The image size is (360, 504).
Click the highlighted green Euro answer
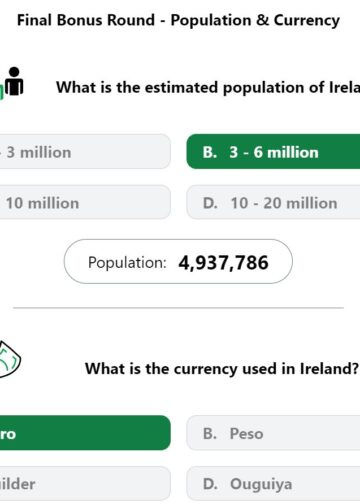click(x=85, y=433)
